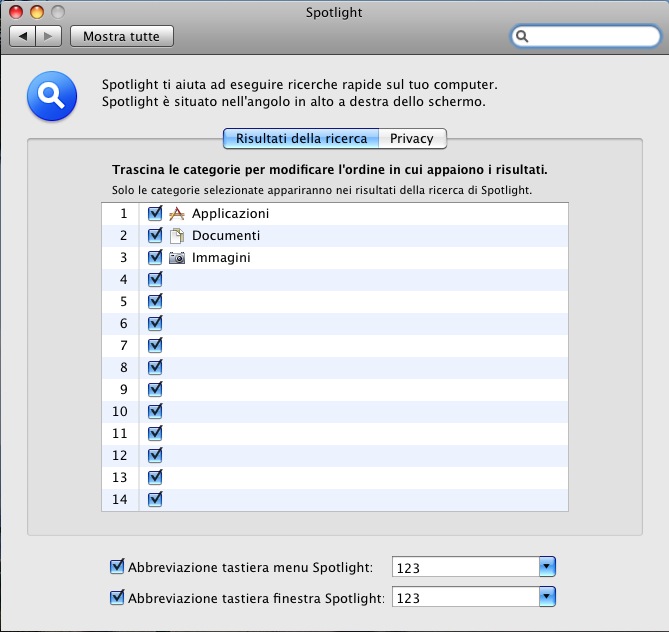Toggle the checkbox in row 14
The image size is (669, 632).
[155, 499]
